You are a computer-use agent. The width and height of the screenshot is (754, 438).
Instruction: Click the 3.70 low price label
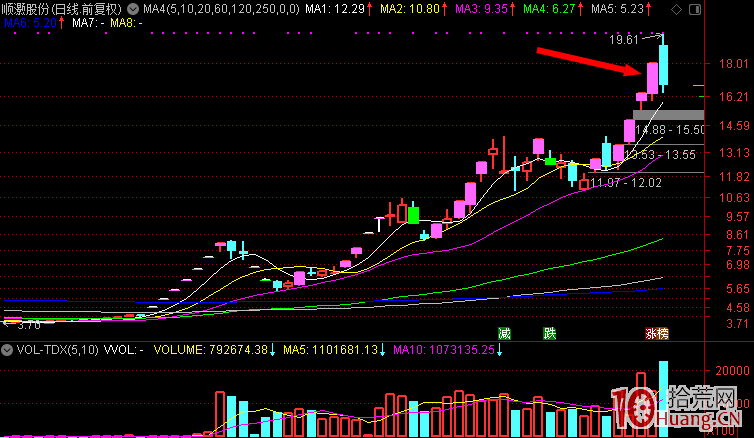point(28,325)
